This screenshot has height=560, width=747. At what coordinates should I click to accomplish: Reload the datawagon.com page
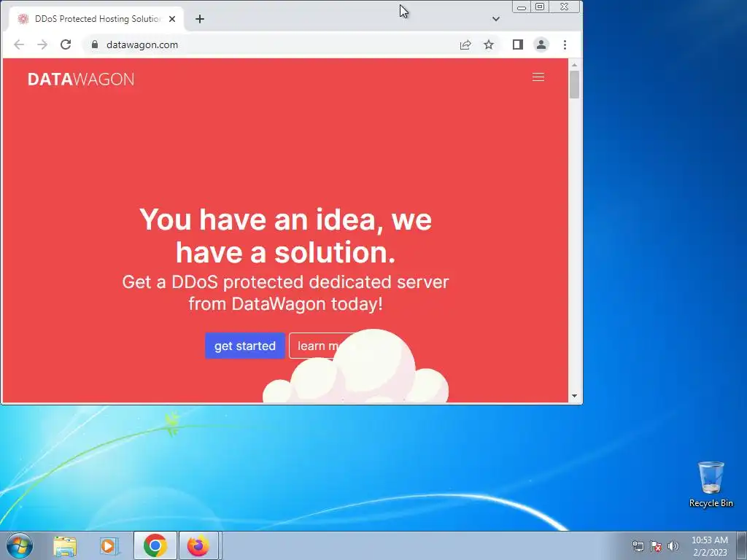click(66, 44)
